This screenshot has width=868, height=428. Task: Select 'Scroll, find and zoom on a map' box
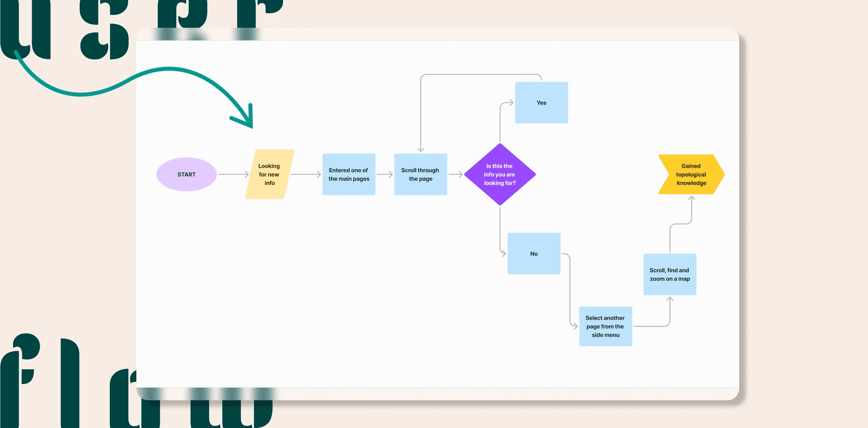(x=670, y=274)
